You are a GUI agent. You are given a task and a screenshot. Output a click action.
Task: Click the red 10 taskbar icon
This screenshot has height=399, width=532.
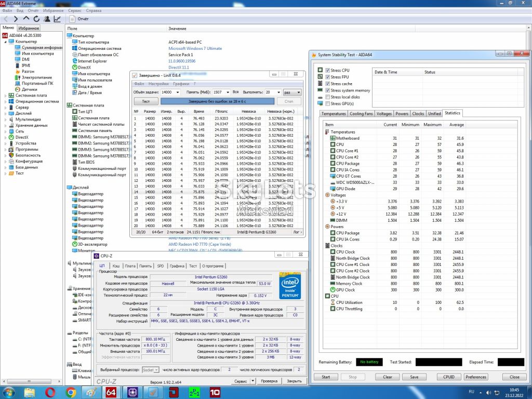coord(215,393)
